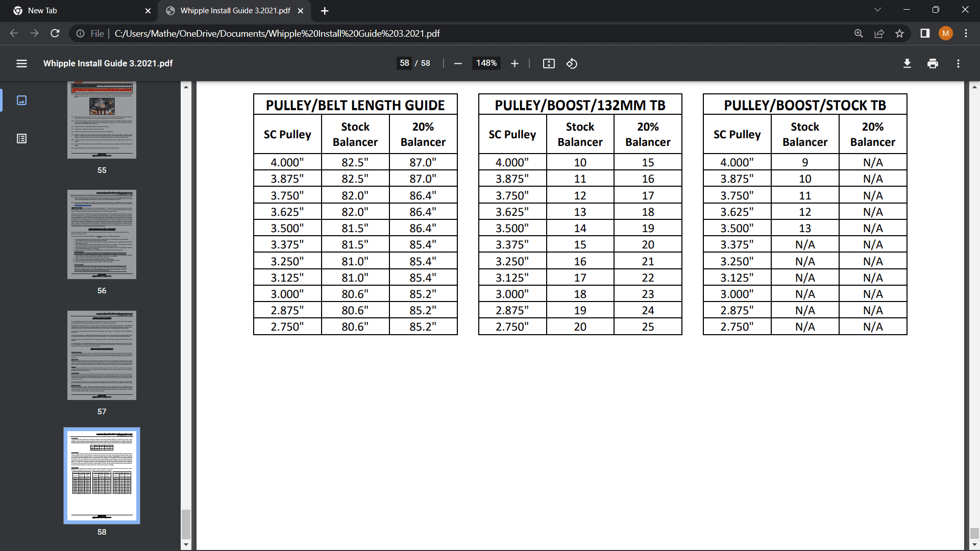Show page thumbnails panel

coord(21,100)
